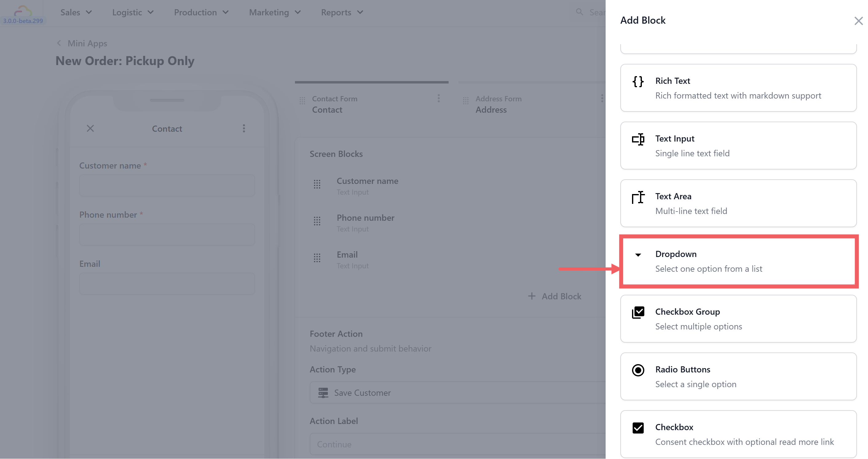Click the Text Area block icon
This screenshot has height=459, width=868.
638,197
